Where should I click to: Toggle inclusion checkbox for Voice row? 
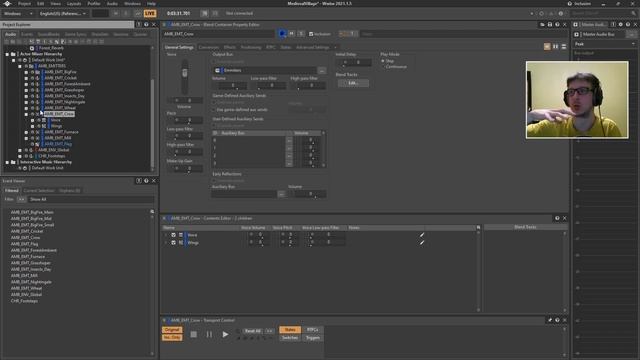pyautogui.click(x=173, y=235)
